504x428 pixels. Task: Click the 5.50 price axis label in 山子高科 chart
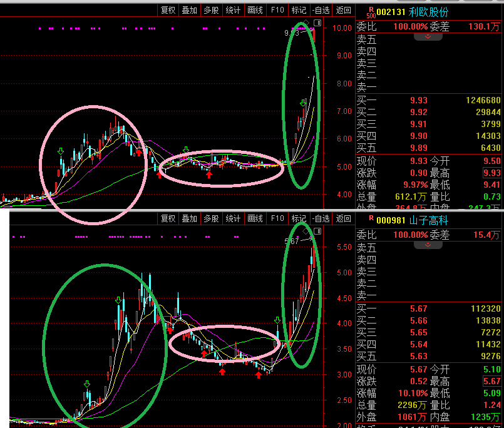pos(344,247)
